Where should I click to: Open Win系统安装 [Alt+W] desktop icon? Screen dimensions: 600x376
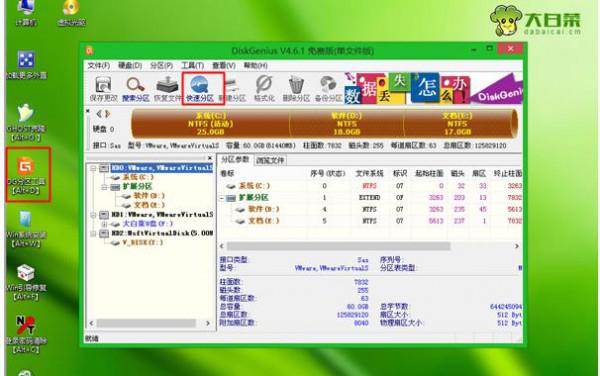point(26,229)
